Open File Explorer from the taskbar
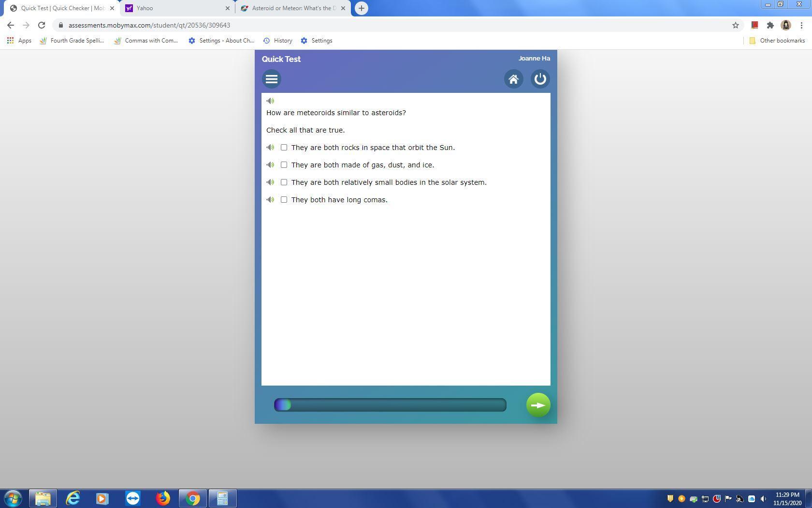The image size is (812, 508). 43,498
